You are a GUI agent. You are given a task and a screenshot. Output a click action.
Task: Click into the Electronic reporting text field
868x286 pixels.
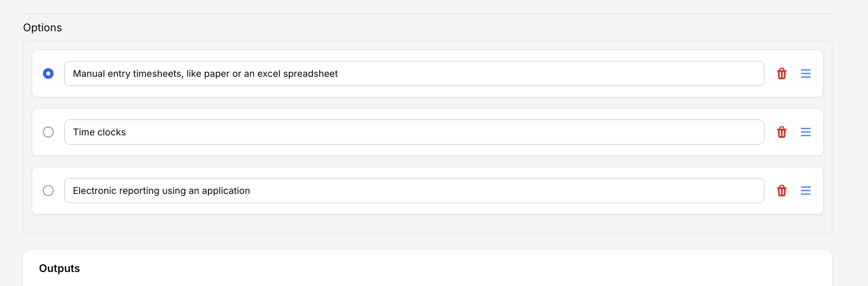(414, 191)
